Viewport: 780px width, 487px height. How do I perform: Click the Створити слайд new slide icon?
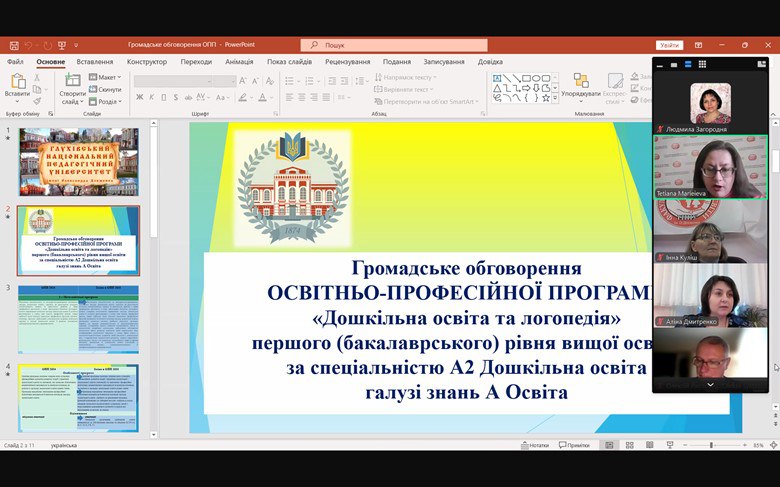(72, 80)
